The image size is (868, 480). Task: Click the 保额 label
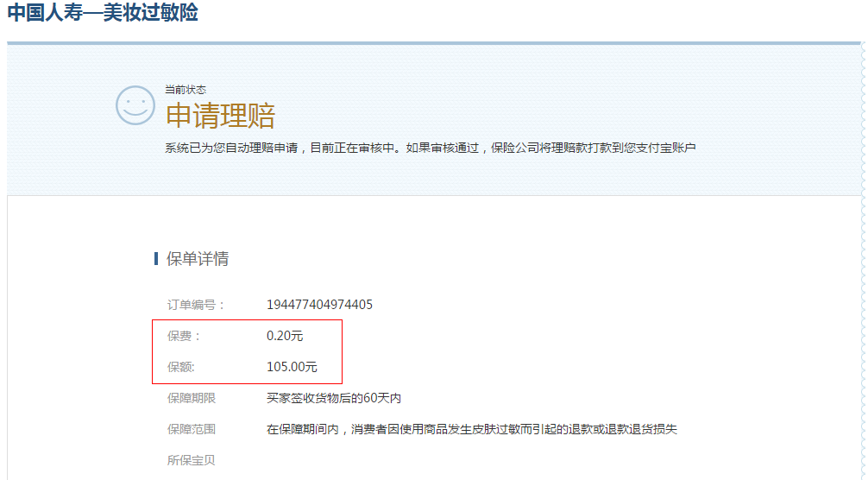click(181, 367)
